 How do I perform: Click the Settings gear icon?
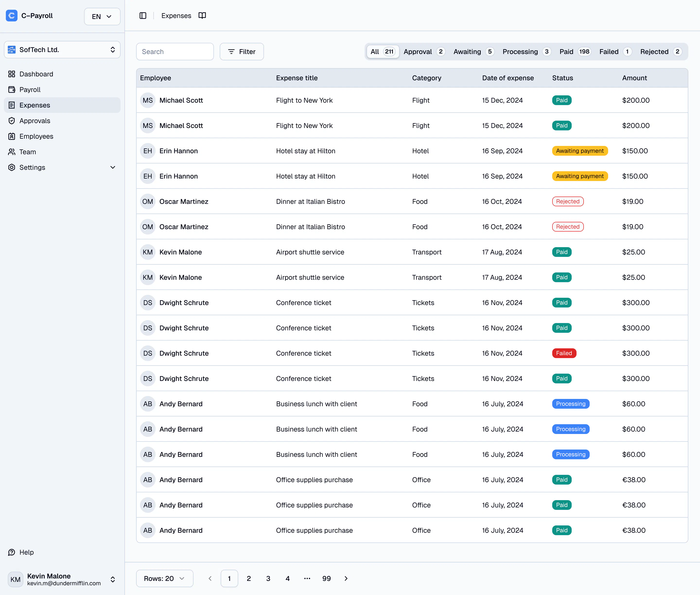[12, 167]
